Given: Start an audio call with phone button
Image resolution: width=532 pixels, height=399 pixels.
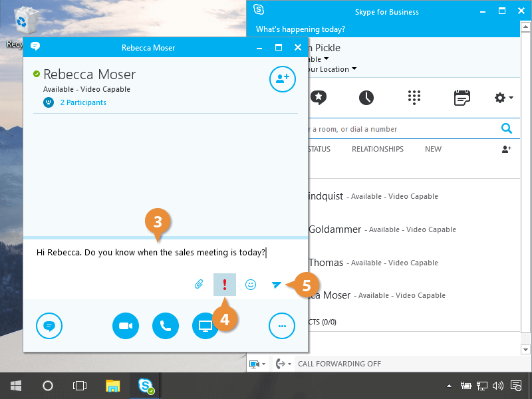Looking at the screenshot, I should coord(166,326).
